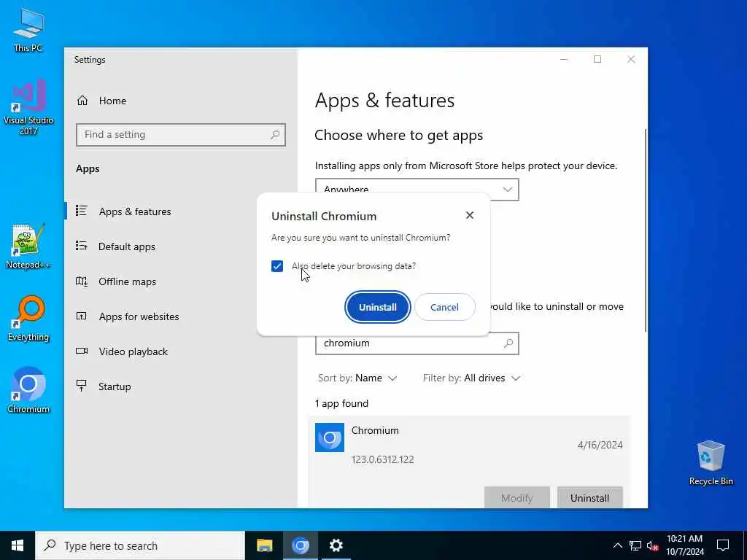The width and height of the screenshot is (747, 560).
Task: Open File Explorer from taskbar
Action: [264, 545]
